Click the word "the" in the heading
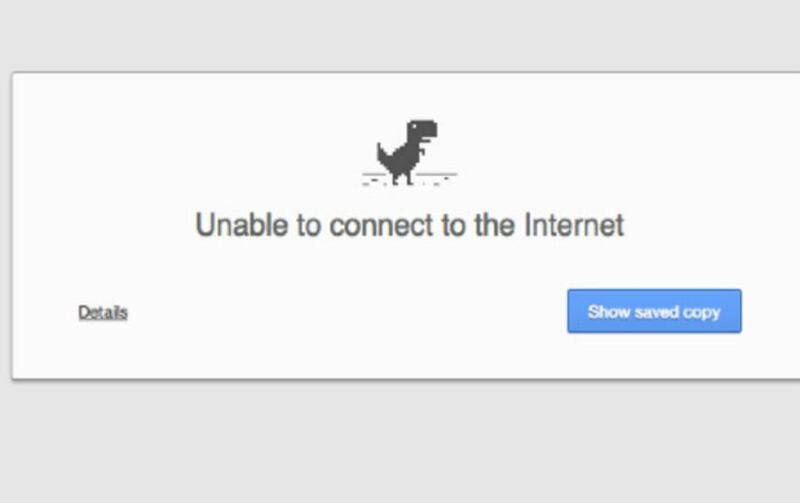This screenshot has width=800, height=503. click(494, 225)
